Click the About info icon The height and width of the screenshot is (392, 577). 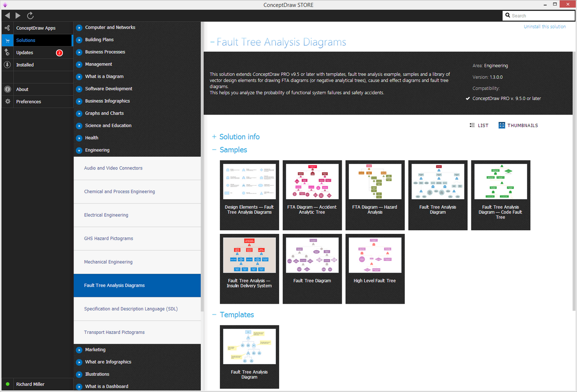tap(7, 89)
